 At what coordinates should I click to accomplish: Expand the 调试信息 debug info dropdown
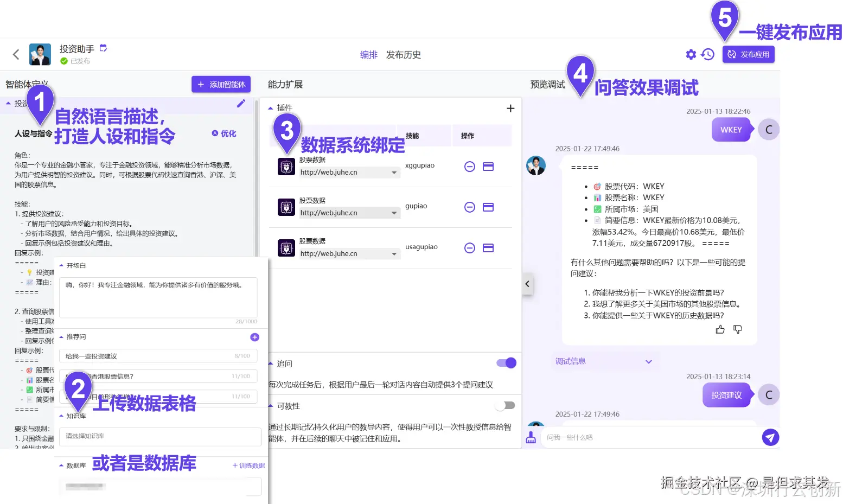point(648,361)
